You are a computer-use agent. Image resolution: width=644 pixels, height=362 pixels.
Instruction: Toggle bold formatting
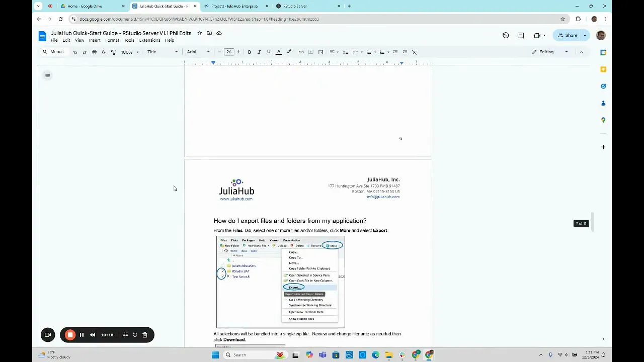(x=249, y=52)
